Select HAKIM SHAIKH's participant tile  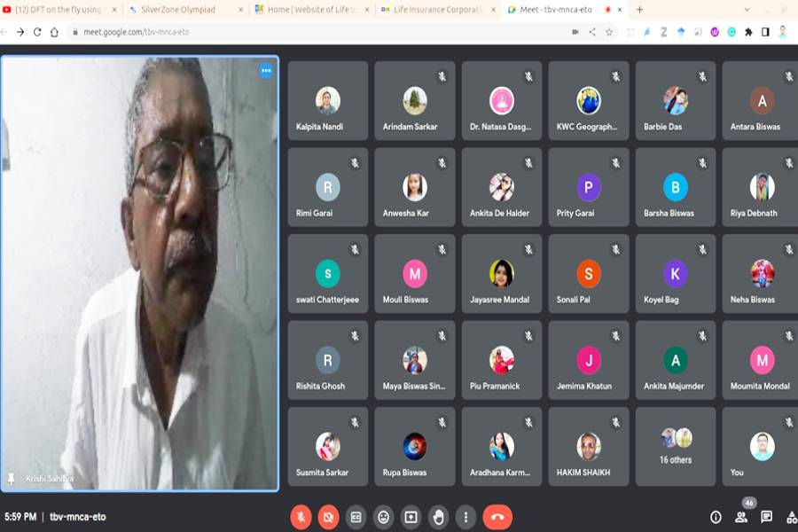pos(589,446)
